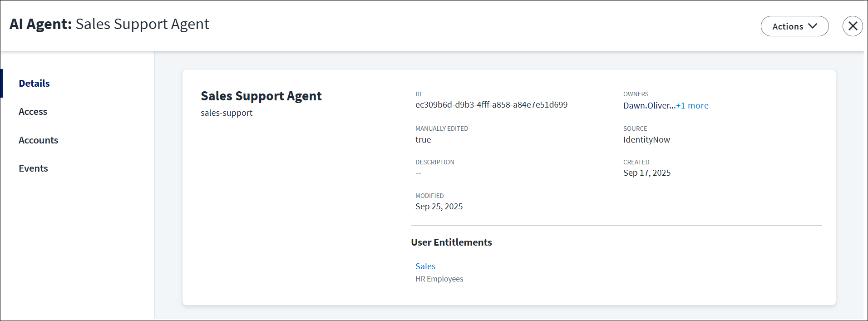The width and height of the screenshot is (868, 321).
Task: Select the Details tab
Action: [x=34, y=84]
